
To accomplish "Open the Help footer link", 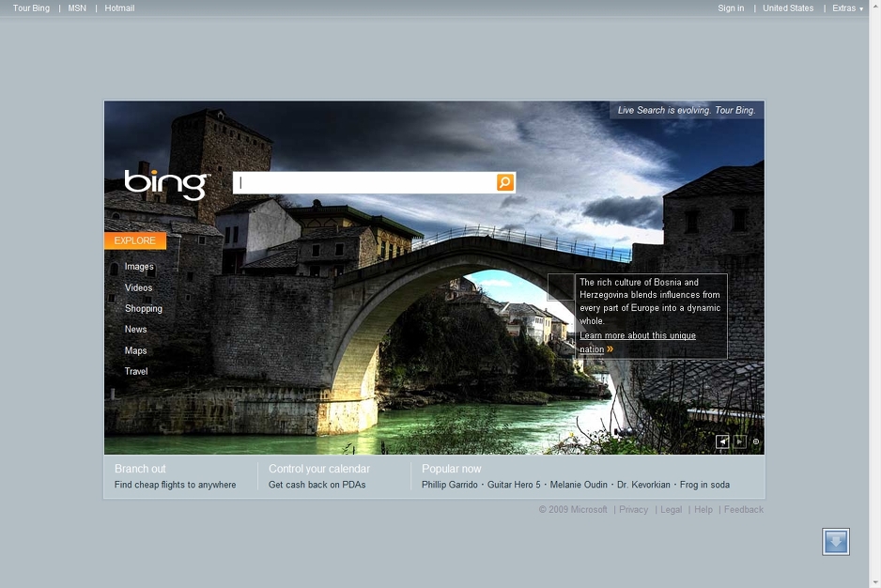I will point(703,510).
